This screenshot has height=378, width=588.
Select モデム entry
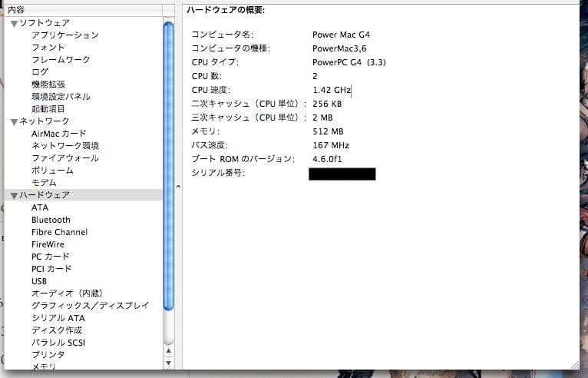click(x=45, y=183)
